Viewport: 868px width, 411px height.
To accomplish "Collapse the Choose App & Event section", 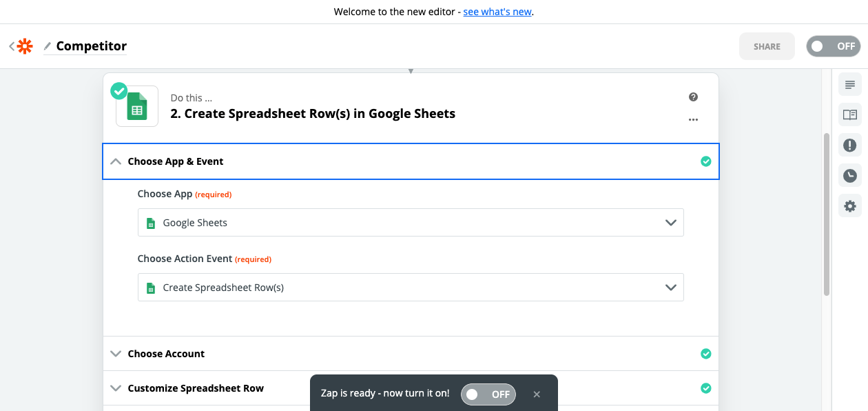I will pos(116,161).
